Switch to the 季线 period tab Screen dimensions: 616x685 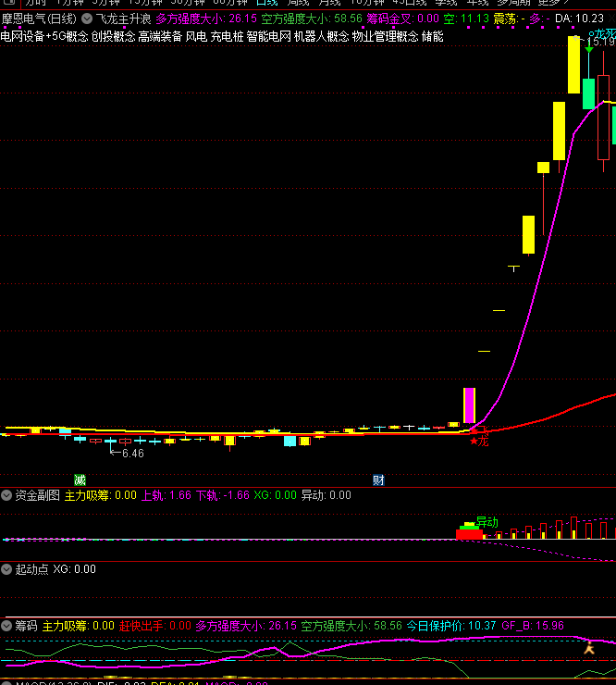446,3
